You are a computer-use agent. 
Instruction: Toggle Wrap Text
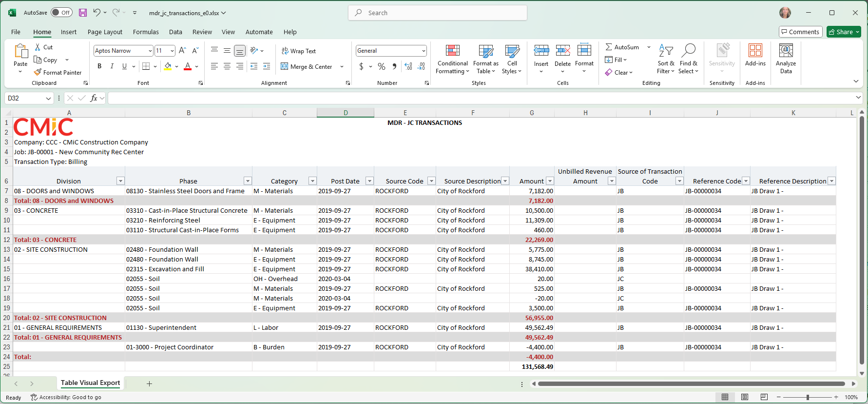click(x=298, y=51)
